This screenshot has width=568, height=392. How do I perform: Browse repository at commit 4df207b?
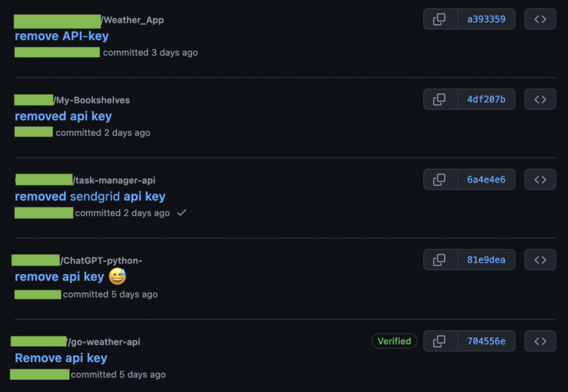[540, 99]
